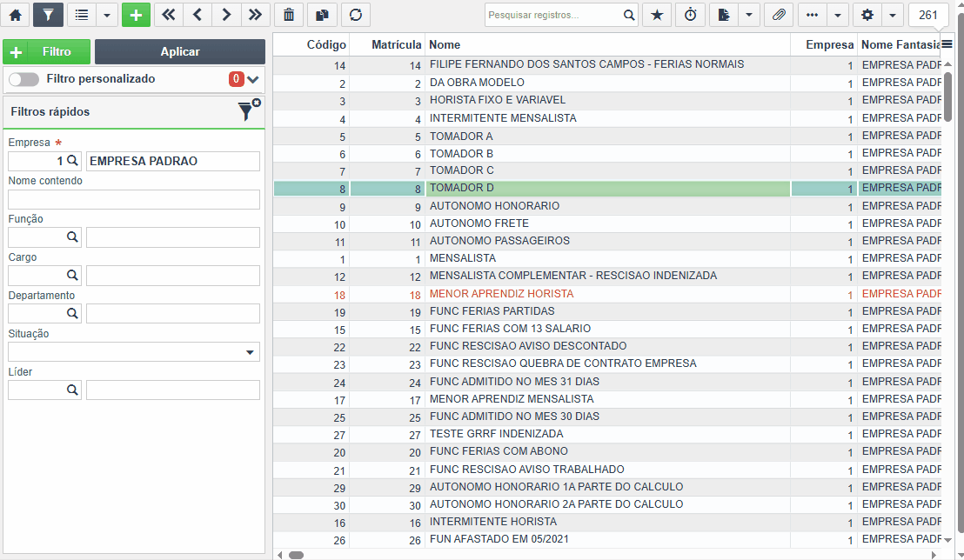Open the stopwatch timer icon
Screen dimensions: 964x560
click(691, 15)
